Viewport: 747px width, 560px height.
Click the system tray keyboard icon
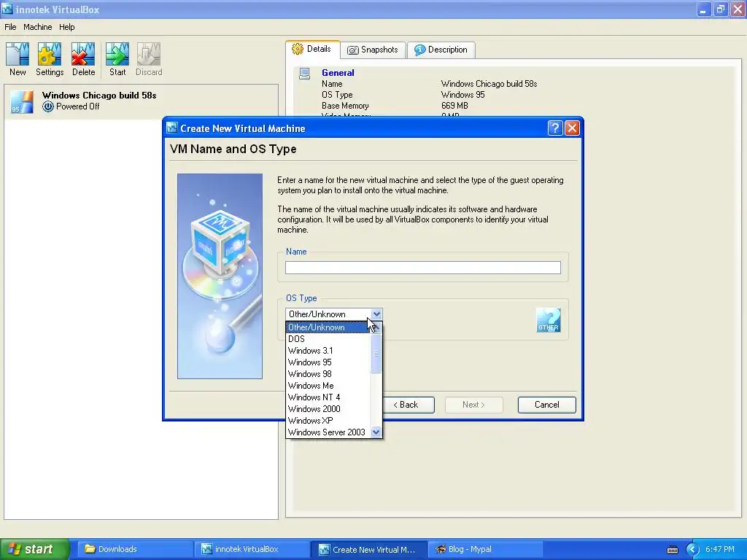coord(672,550)
